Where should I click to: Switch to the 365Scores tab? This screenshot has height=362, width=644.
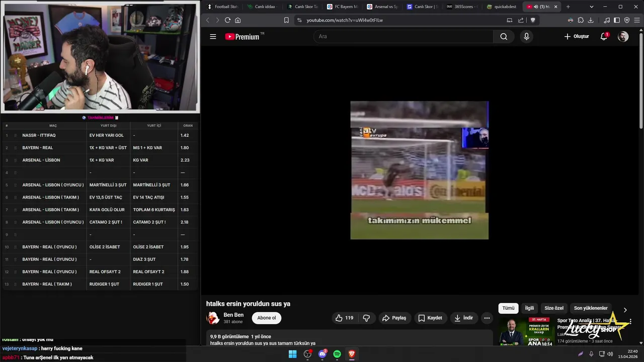(462, 7)
